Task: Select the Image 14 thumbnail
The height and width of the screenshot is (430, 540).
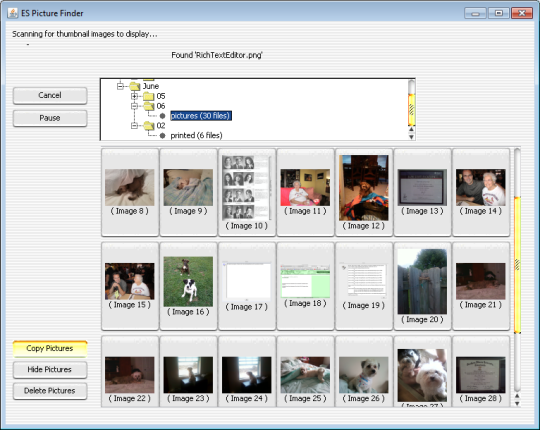Action: [481, 192]
